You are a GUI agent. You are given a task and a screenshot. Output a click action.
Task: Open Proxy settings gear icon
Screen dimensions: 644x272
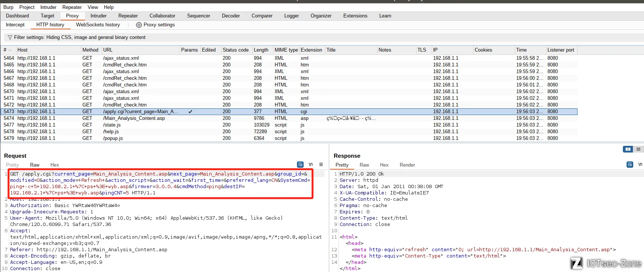tap(139, 25)
